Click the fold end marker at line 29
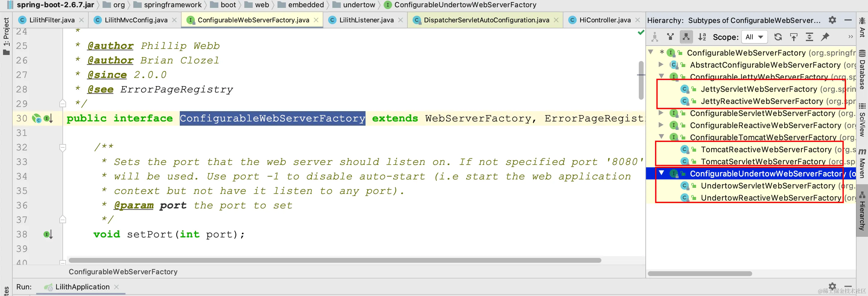868x296 pixels. tap(63, 103)
